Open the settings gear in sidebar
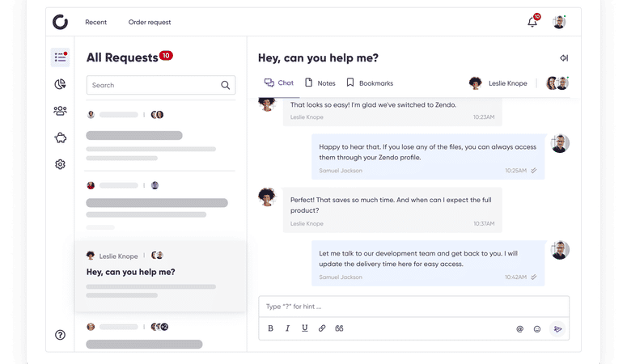Screen dimensions: 627x364 [60, 164]
